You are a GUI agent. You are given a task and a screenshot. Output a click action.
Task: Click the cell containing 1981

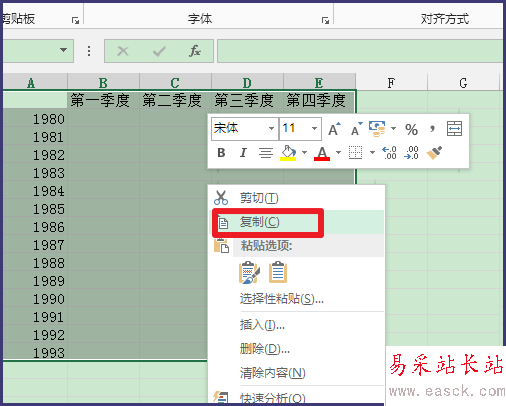[35, 137]
